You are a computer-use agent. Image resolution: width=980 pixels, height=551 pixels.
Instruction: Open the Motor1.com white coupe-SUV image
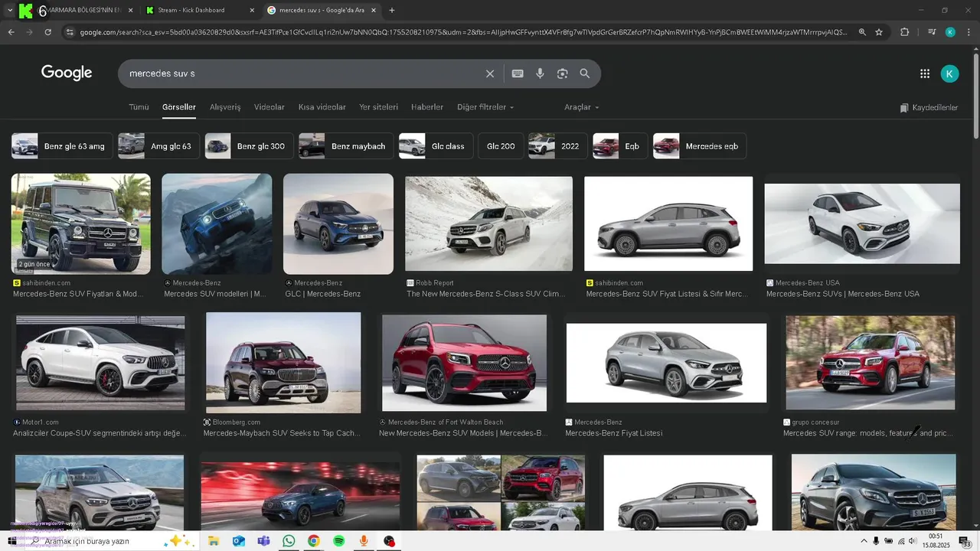pos(100,363)
